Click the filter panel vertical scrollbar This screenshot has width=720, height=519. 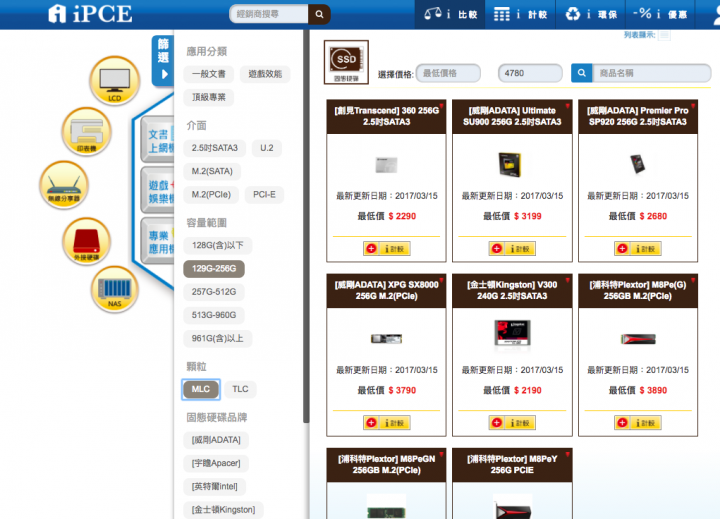(306, 226)
